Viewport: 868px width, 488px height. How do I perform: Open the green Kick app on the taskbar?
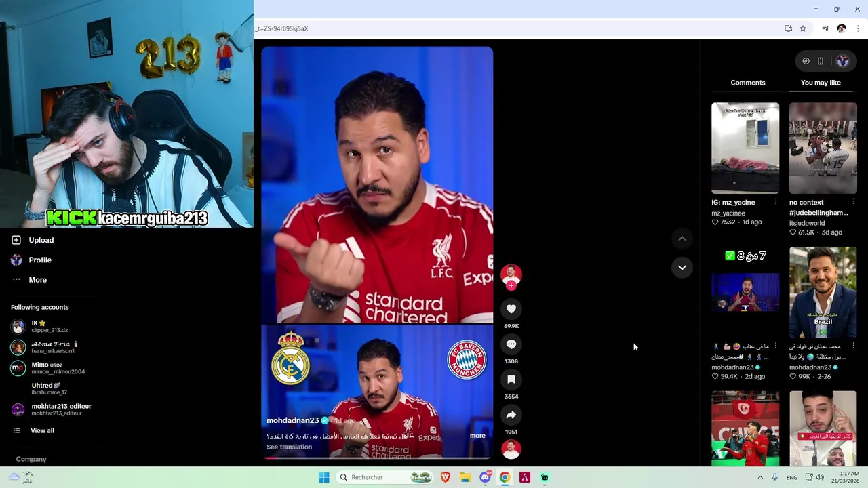click(x=545, y=477)
